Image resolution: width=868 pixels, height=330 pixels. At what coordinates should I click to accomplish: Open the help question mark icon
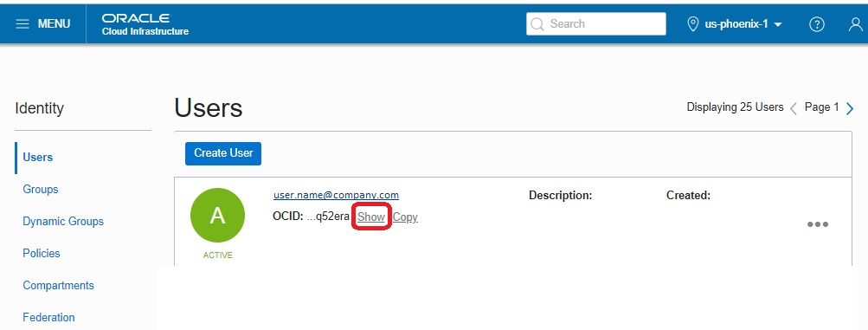coord(817,24)
